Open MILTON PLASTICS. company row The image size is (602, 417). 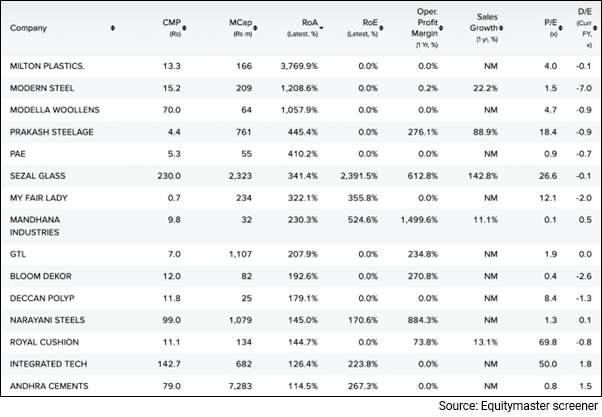(47, 67)
